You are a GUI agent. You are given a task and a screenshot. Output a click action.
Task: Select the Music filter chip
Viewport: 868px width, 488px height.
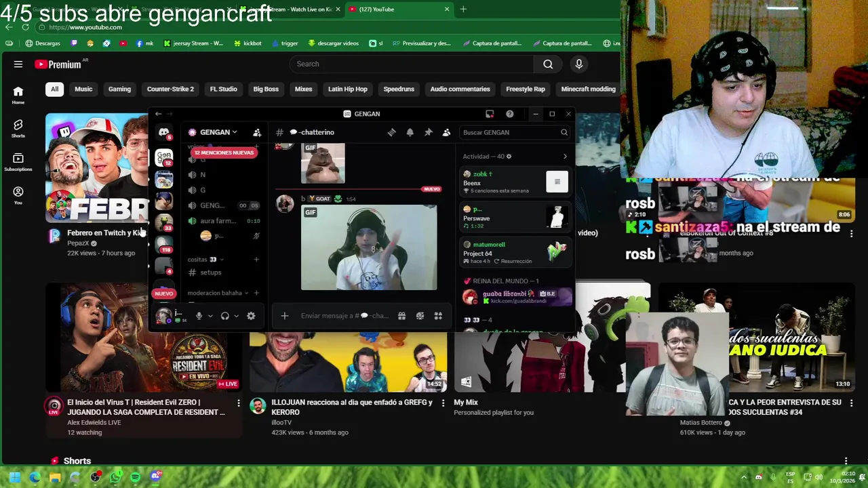83,89
